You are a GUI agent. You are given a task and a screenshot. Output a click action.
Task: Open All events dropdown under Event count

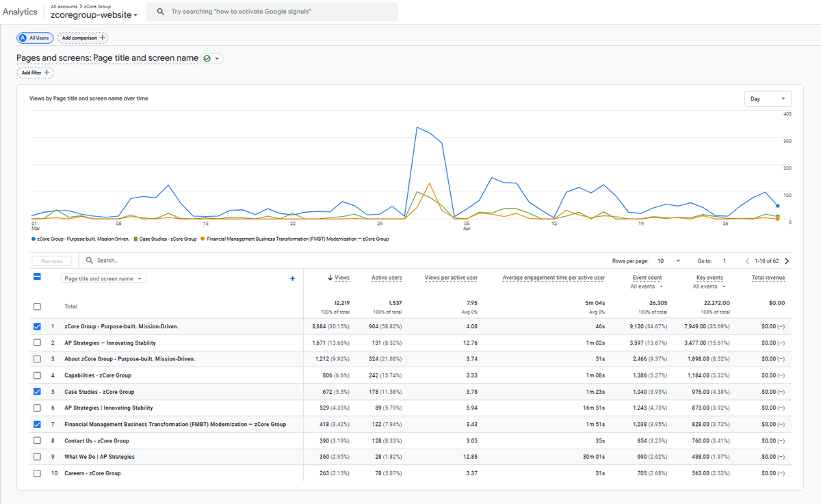(647, 287)
